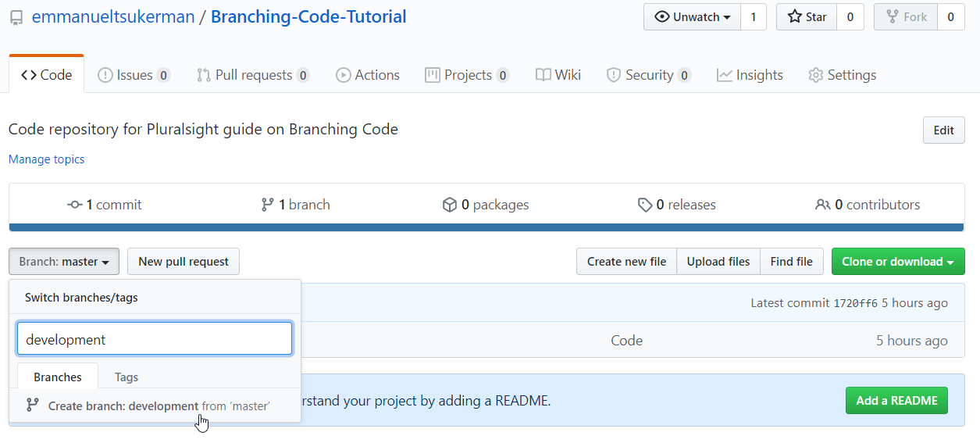View the 0 releases link
This screenshot has width=980, height=443.
(677, 205)
